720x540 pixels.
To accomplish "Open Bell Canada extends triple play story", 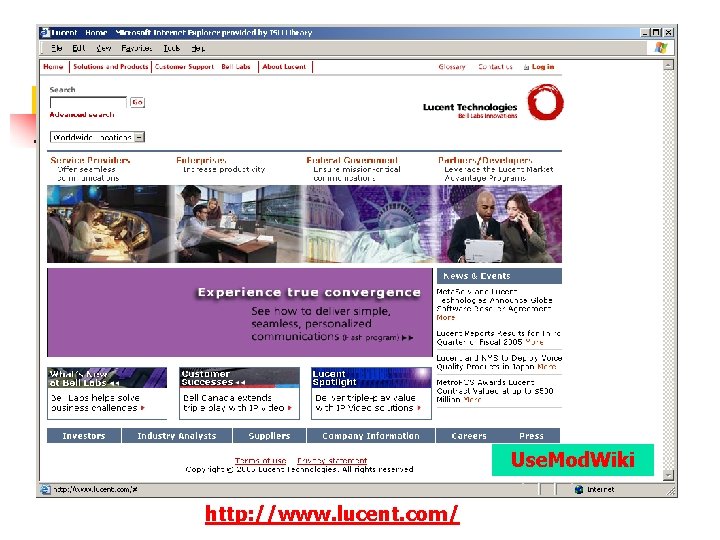I will 237,403.
